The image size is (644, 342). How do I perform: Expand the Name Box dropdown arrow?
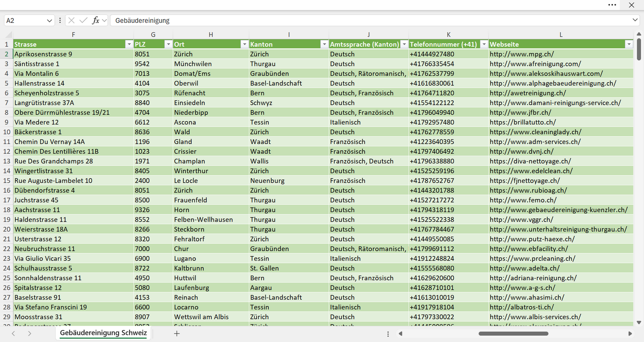(49, 21)
